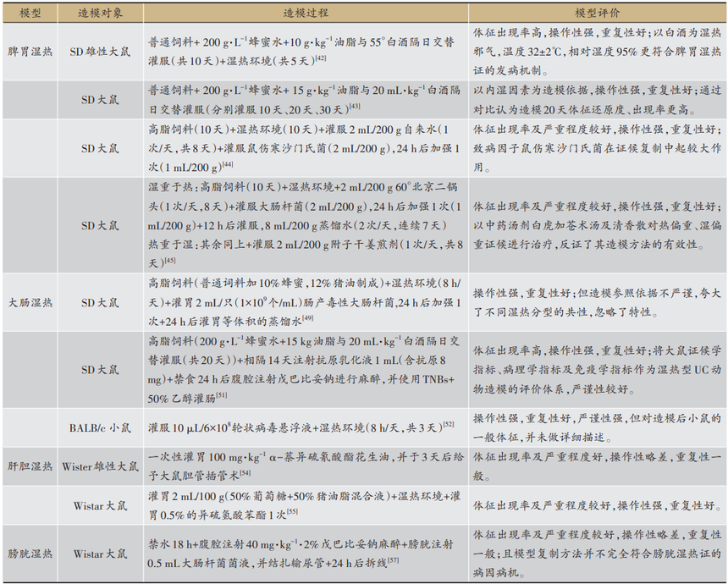The height and width of the screenshot is (584, 728).
Task: Select the 膀胱湿热 model cell
Action: click(30, 554)
